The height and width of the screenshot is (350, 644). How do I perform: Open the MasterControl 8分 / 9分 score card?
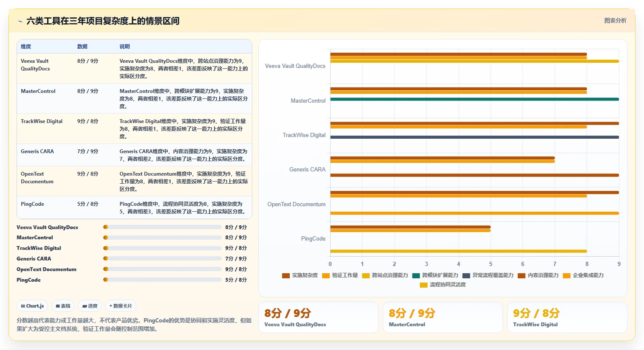pyautogui.click(x=443, y=317)
